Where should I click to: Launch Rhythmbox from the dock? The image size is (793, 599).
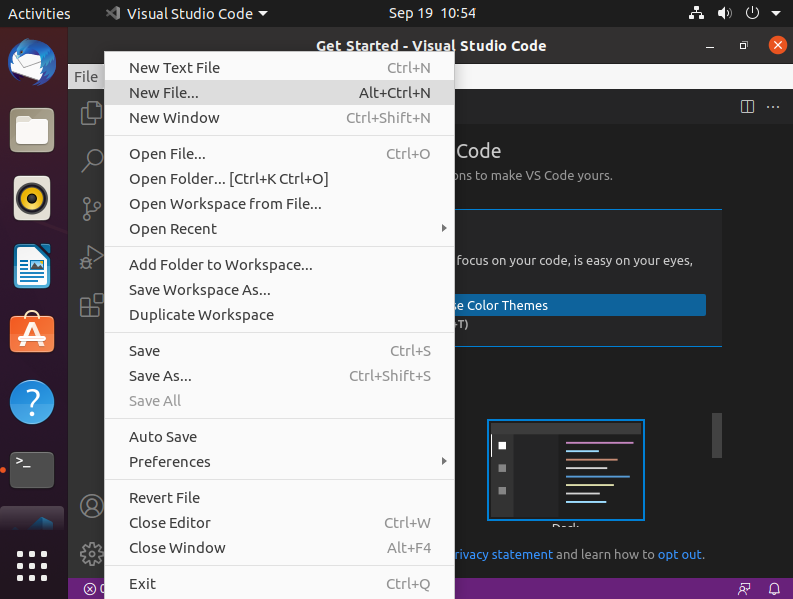[32, 198]
